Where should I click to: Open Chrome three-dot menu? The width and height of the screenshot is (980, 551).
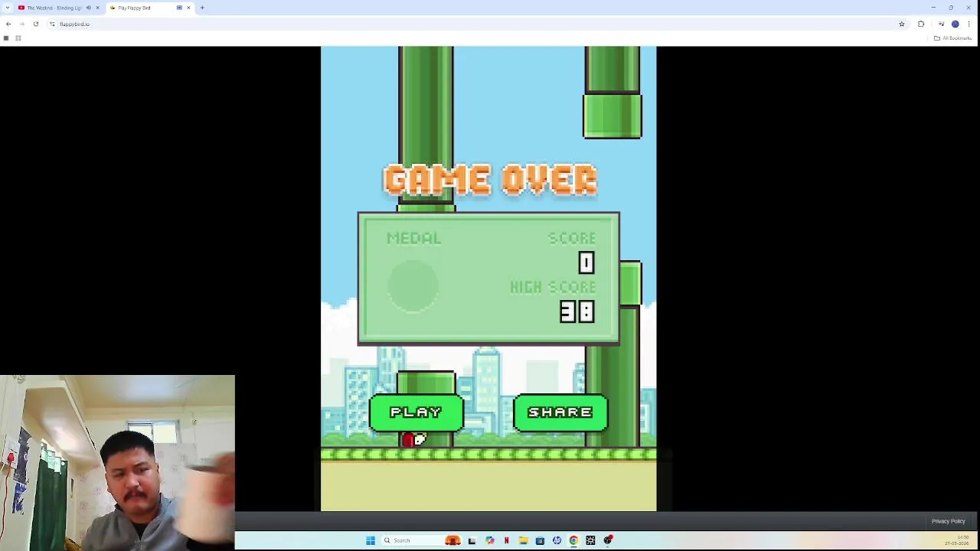coord(969,24)
